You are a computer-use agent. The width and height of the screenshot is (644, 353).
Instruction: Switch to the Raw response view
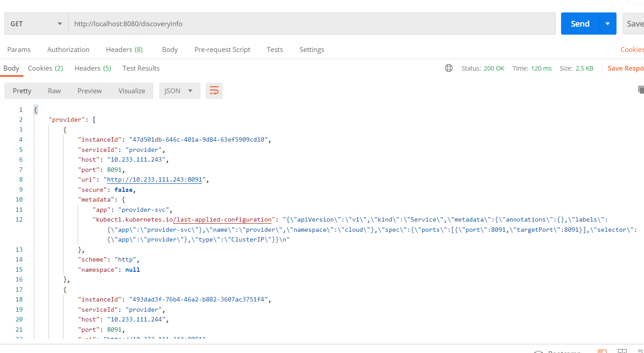tap(54, 91)
